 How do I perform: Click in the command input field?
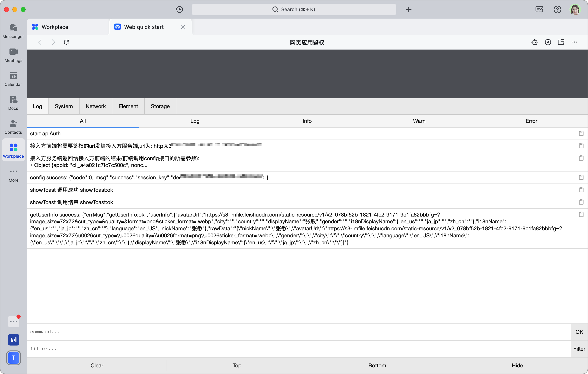tap(171, 332)
